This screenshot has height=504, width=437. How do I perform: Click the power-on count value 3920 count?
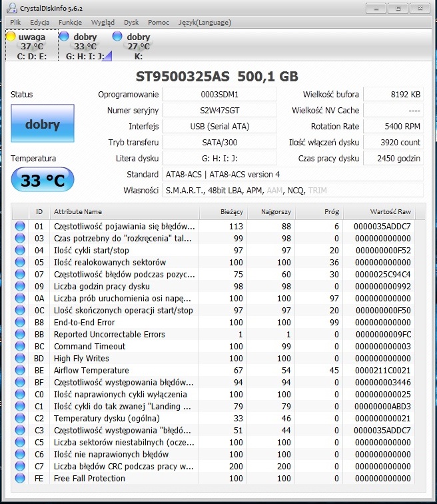(393, 143)
